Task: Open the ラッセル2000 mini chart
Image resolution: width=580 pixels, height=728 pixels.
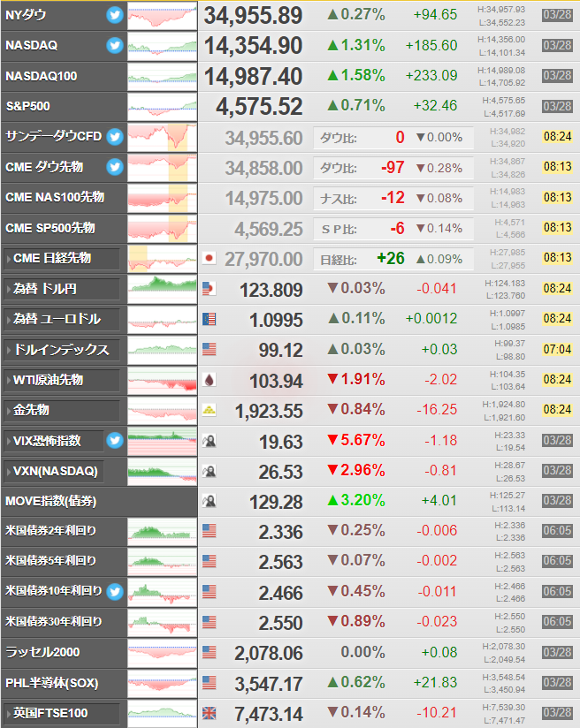Action: tap(162, 653)
